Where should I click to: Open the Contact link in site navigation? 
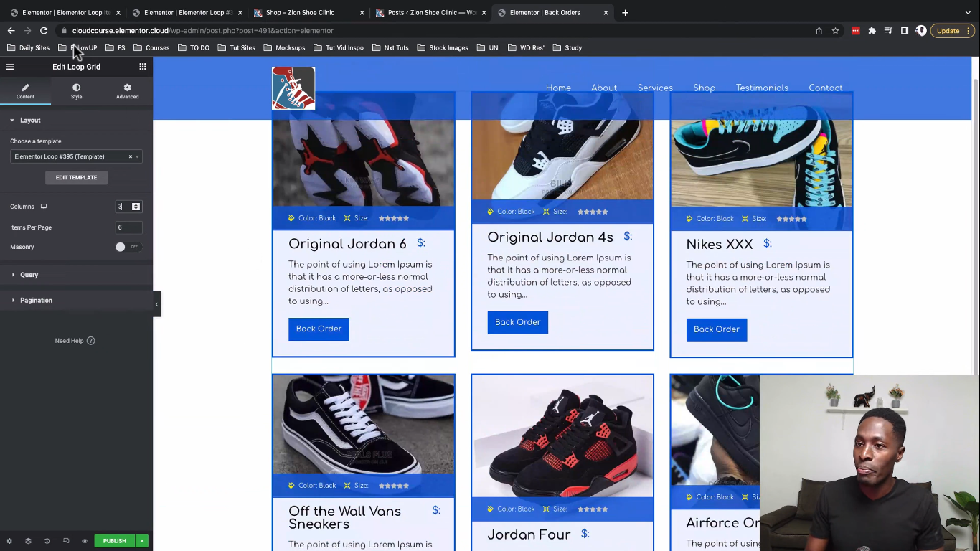tap(826, 88)
